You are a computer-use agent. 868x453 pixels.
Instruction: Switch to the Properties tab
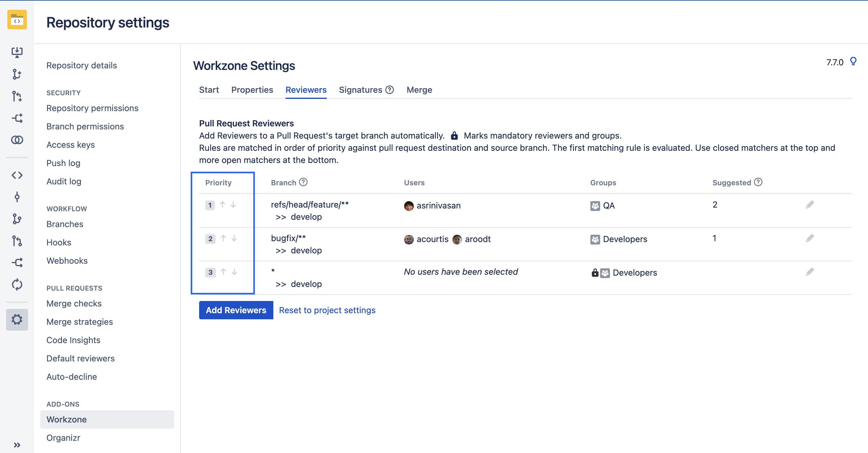coord(252,89)
